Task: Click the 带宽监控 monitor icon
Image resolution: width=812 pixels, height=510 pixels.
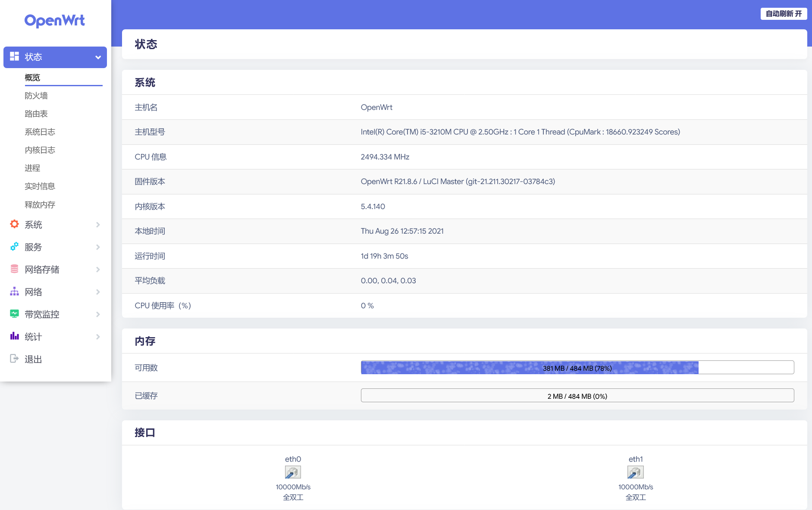Action: (x=14, y=314)
